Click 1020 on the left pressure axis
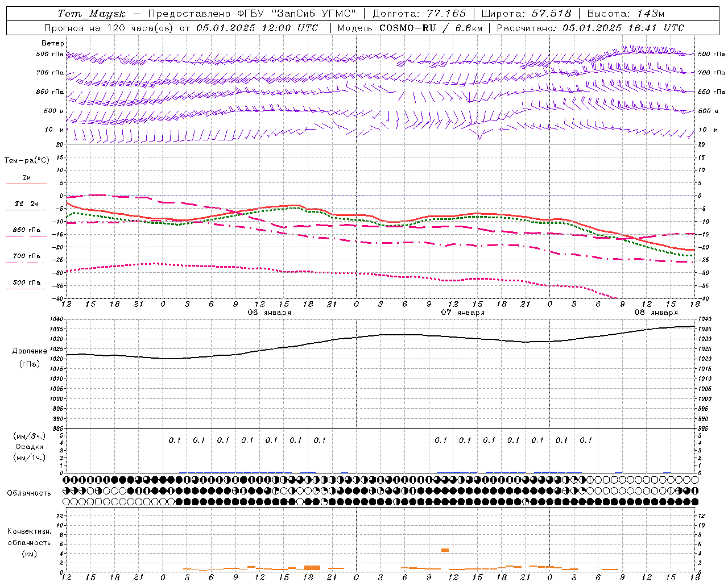 point(55,359)
